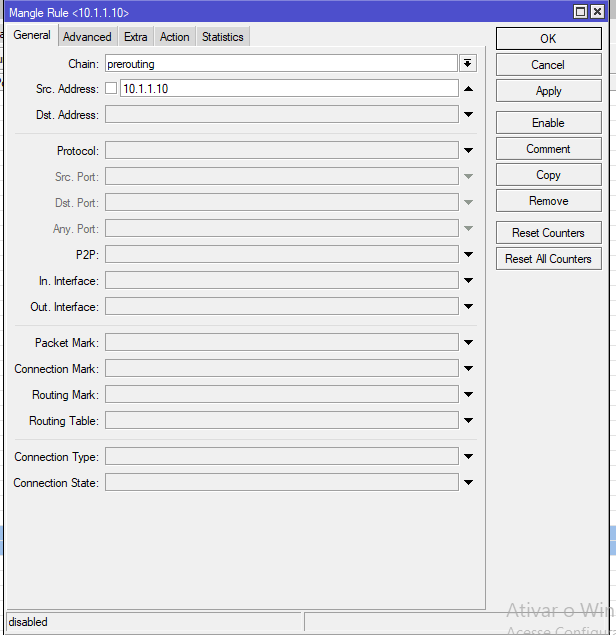Expand the P2P field

coord(469,254)
